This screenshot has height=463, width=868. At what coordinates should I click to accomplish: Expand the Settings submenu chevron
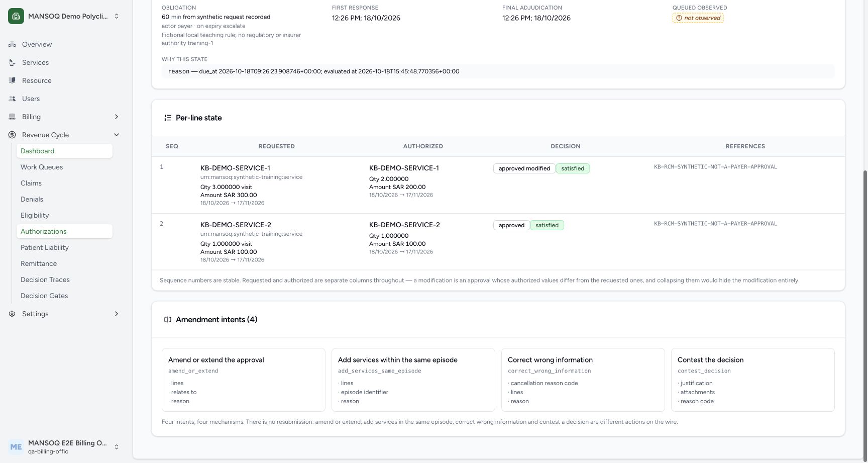pyautogui.click(x=117, y=314)
